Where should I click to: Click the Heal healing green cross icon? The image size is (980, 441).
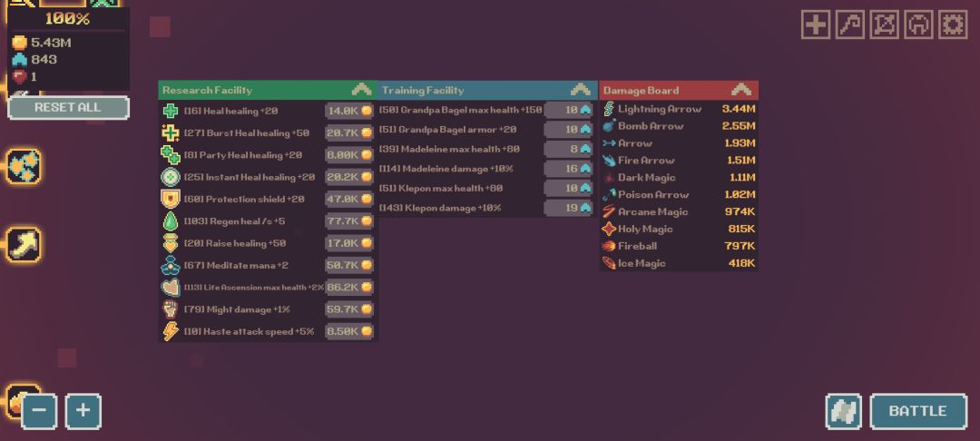point(171,112)
